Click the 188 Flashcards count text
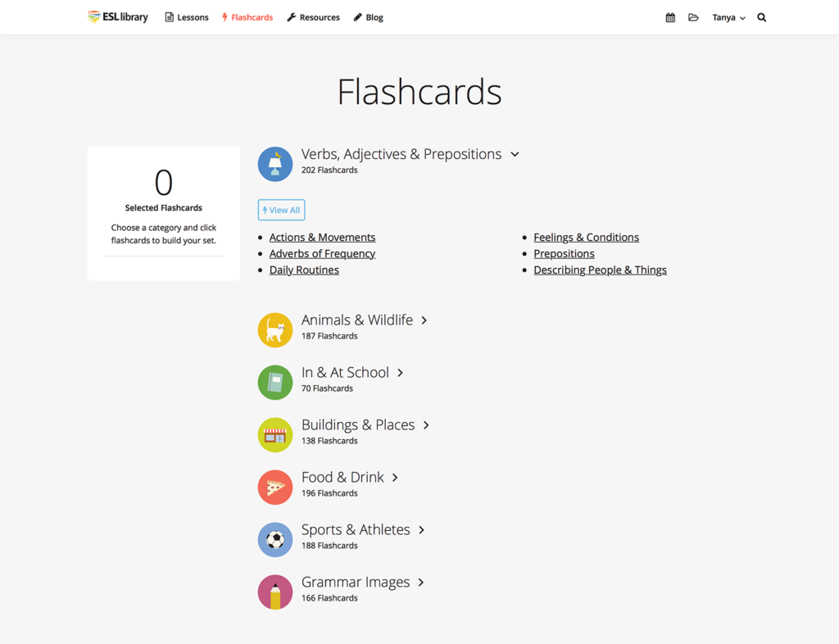The image size is (839, 644). [329, 546]
